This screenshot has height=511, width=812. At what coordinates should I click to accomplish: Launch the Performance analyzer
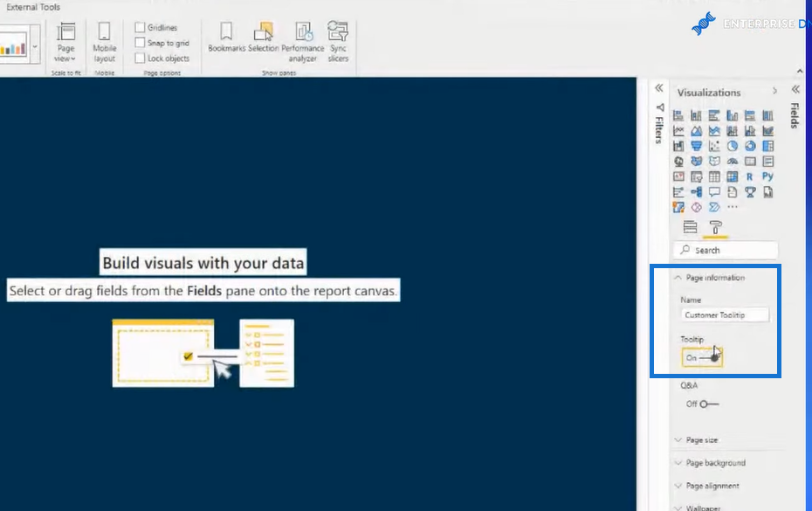[303, 42]
